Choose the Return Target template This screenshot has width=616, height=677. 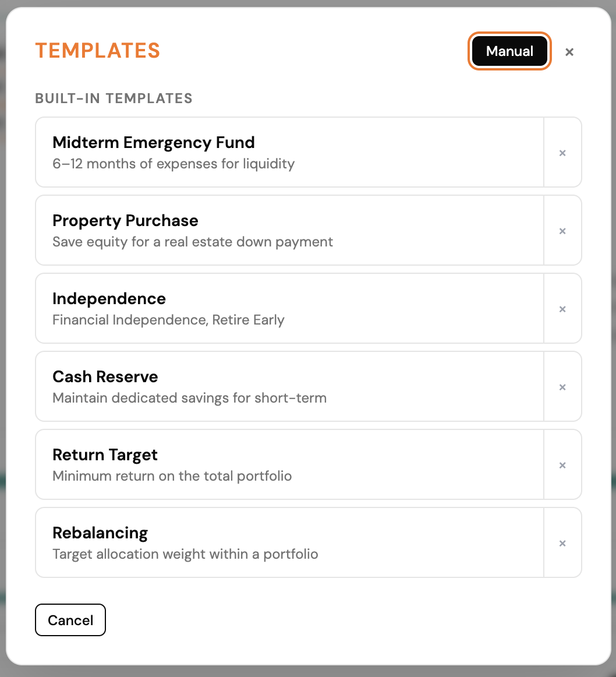pyautogui.click(x=289, y=465)
